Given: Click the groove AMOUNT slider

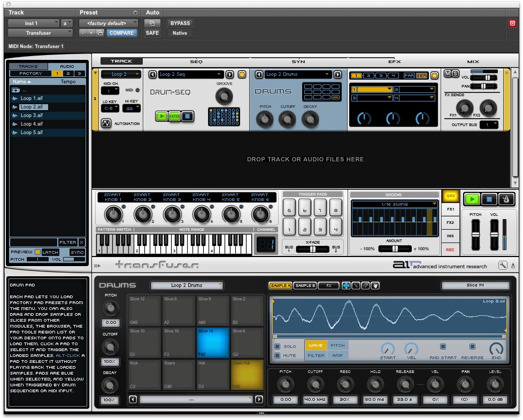Looking at the screenshot, I should 395,248.
